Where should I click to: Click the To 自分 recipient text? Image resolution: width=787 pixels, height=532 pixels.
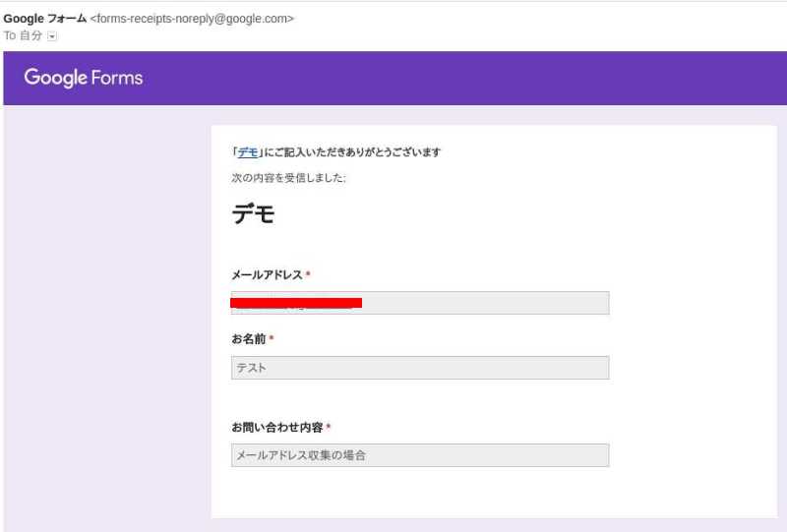(23, 35)
